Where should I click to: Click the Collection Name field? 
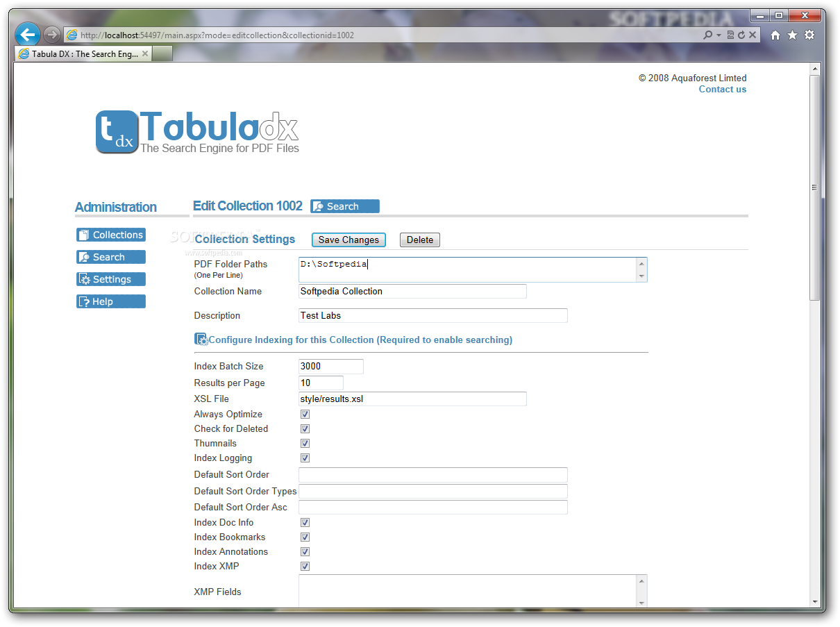pyautogui.click(x=412, y=291)
